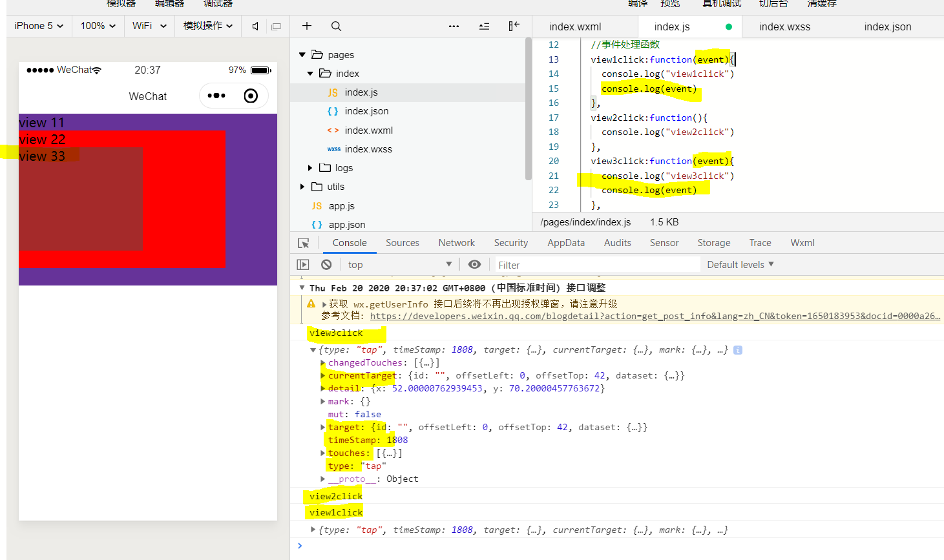This screenshot has height=560, width=944.
Task: Open the Default levels dropdown
Action: click(x=737, y=264)
